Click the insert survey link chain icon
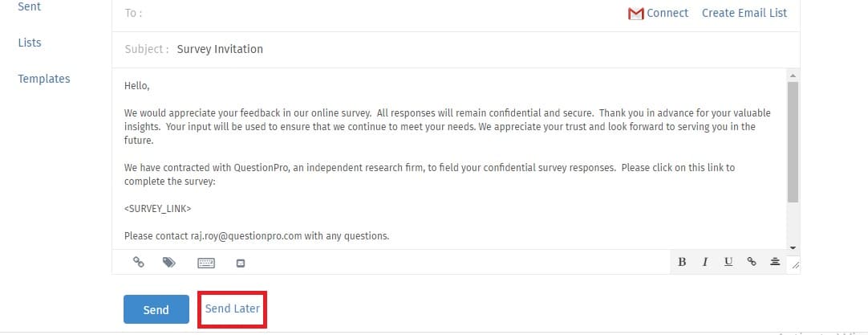Screen dimensions: 868x335 pyautogui.click(x=139, y=263)
